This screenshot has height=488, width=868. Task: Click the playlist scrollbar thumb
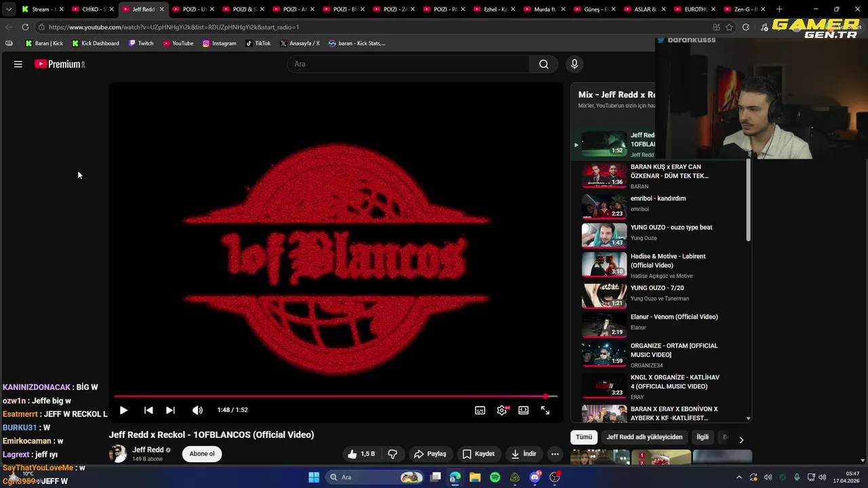pos(749,200)
